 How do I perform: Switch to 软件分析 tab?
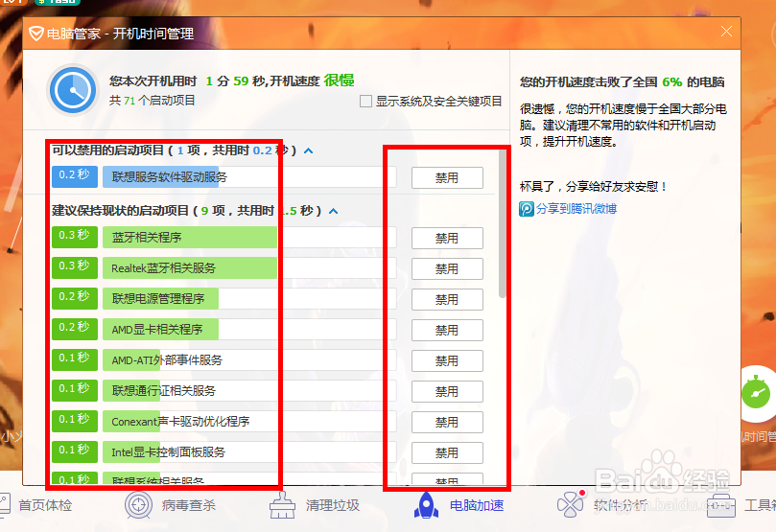click(x=621, y=505)
